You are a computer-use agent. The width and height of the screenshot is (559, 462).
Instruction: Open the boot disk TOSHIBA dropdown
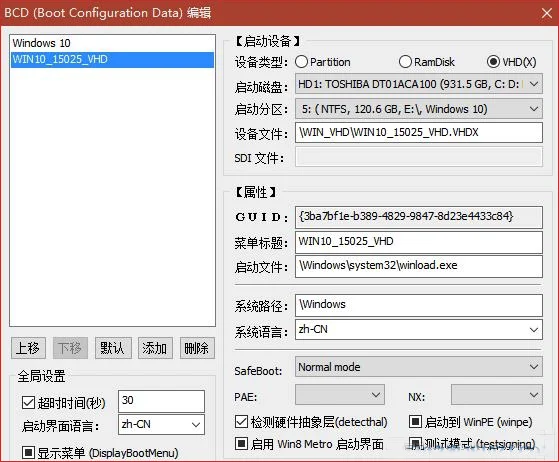(x=419, y=84)
